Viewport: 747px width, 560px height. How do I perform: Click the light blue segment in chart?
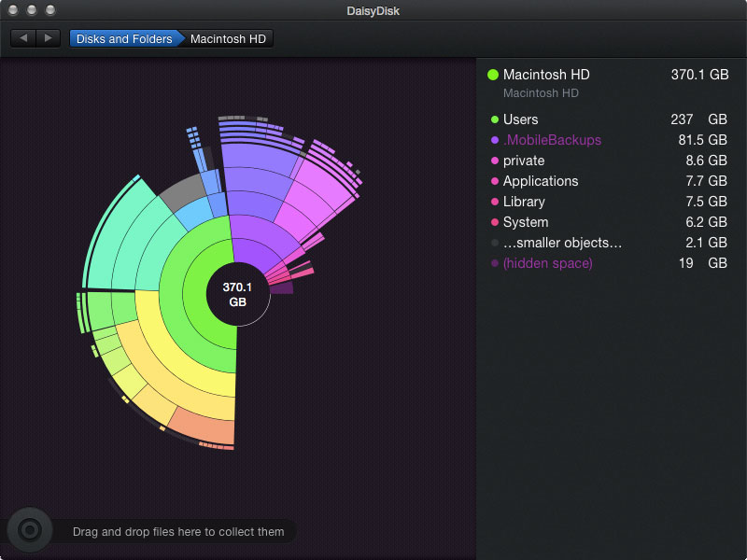click(x=194, y=213)
